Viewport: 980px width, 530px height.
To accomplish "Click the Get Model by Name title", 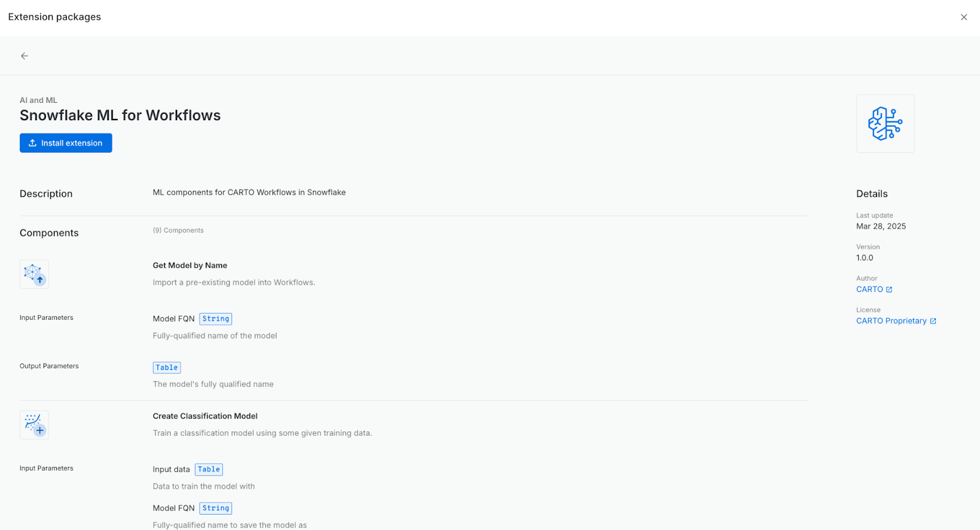I will point(190,265).
